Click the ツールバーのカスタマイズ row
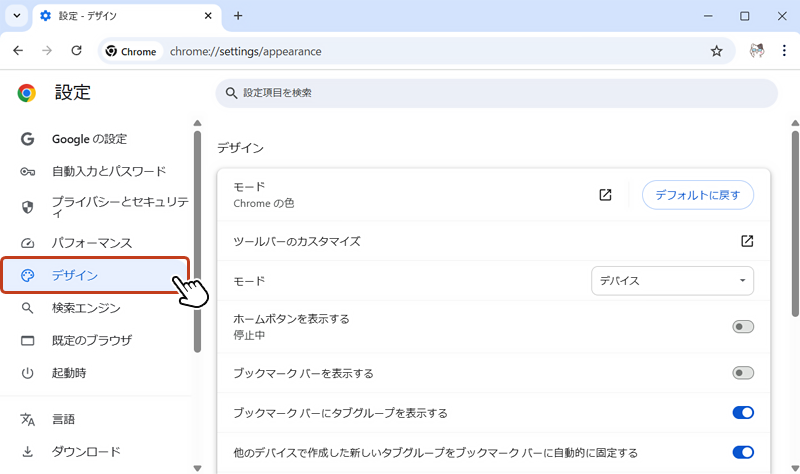This screenshot has width=800, height=474. click(493, 241)
